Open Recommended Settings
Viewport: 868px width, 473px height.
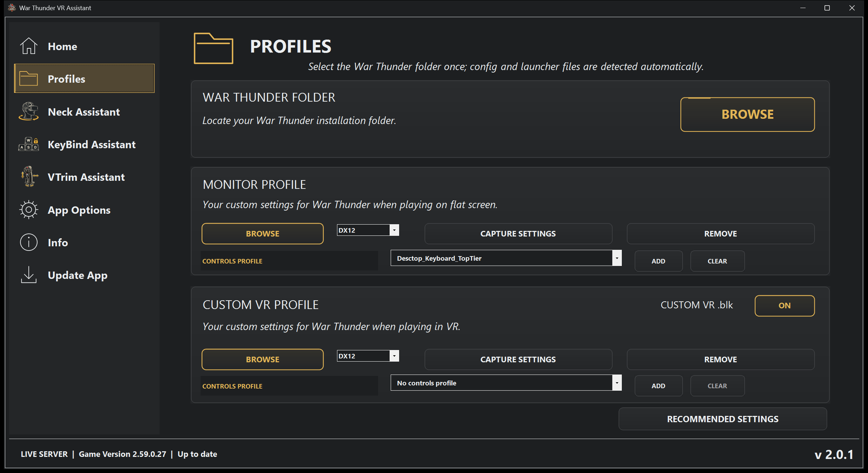point(722,419)
